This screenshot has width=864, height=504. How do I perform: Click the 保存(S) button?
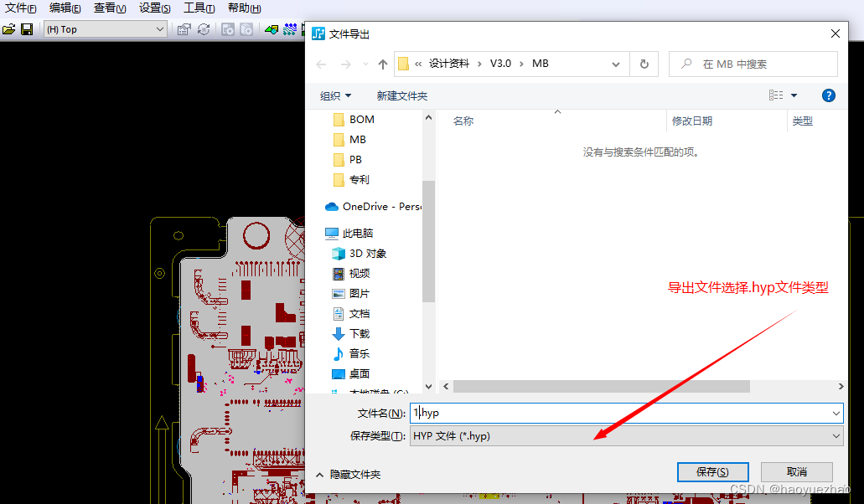[712, 472]
